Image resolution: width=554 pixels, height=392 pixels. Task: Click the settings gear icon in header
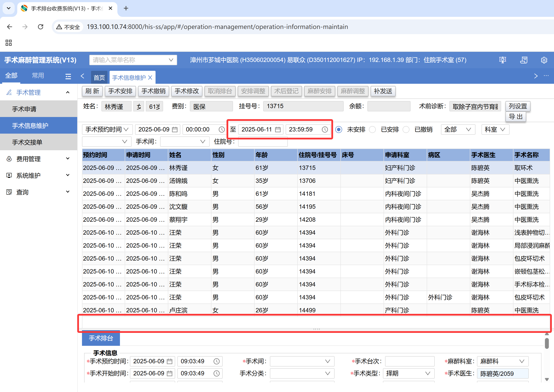tap(544, 60)
